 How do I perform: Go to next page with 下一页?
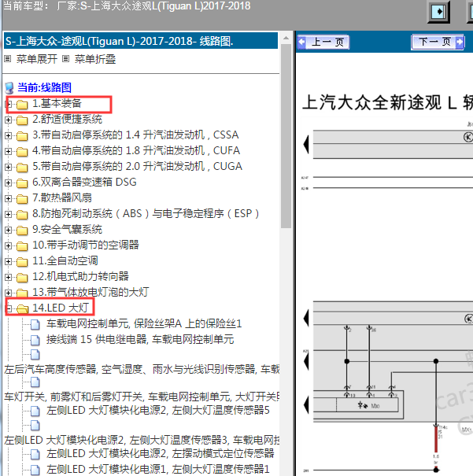click(x=438, y=42)
